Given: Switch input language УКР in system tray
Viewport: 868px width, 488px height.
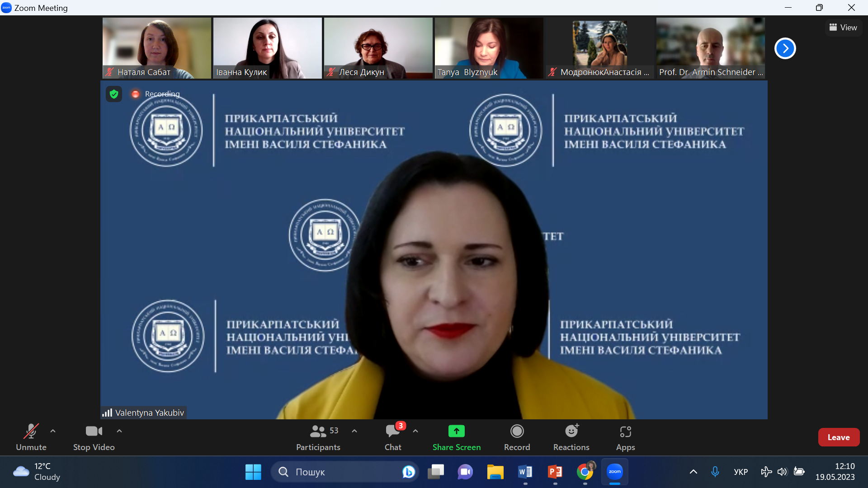Looking at the screenshot, I should [x=741, y=472].
